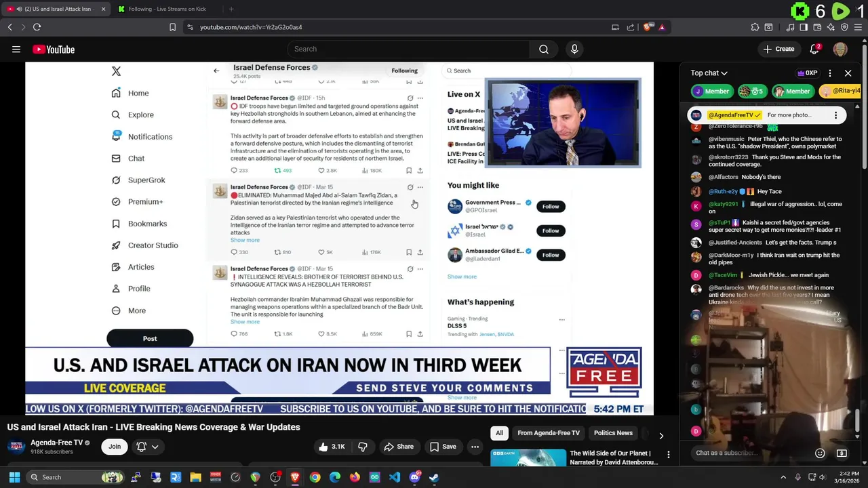Screen dimensions: 868x488
Task: Open Discord from the taskbar
Action: (414, 477)
